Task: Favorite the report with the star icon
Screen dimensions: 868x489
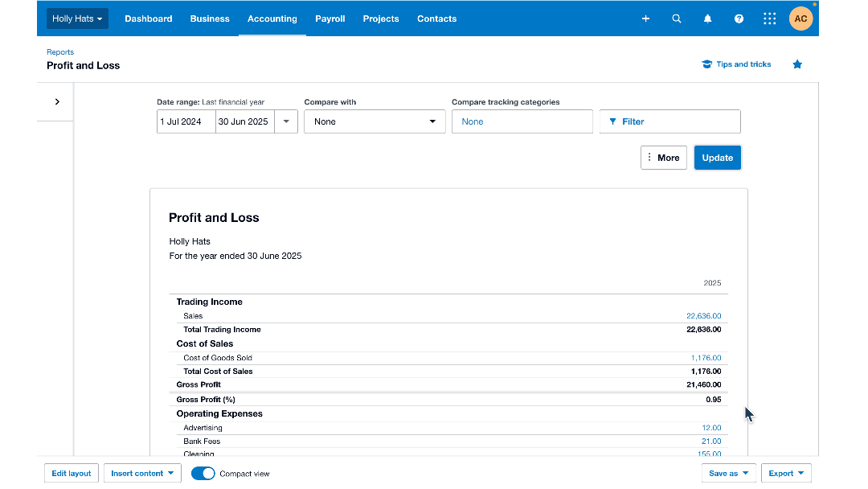Action: [797, 64]
